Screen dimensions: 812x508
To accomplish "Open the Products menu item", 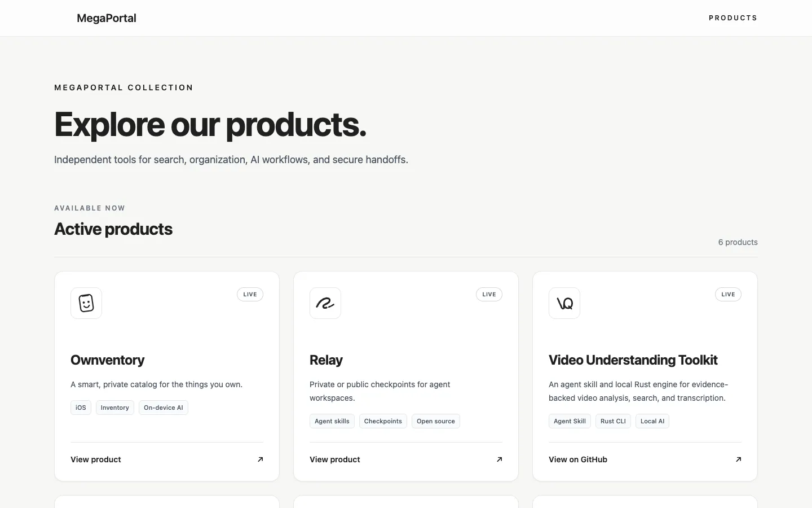I will [x=733, y=18].
